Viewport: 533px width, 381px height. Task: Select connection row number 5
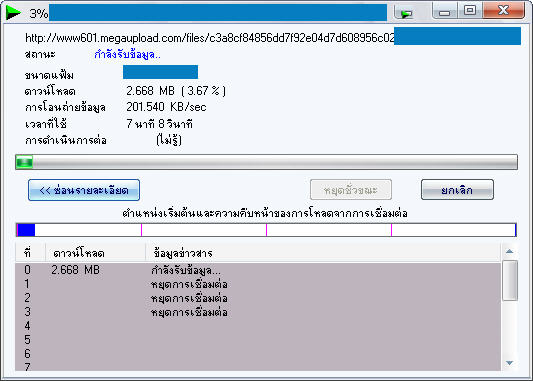point(258,340)
